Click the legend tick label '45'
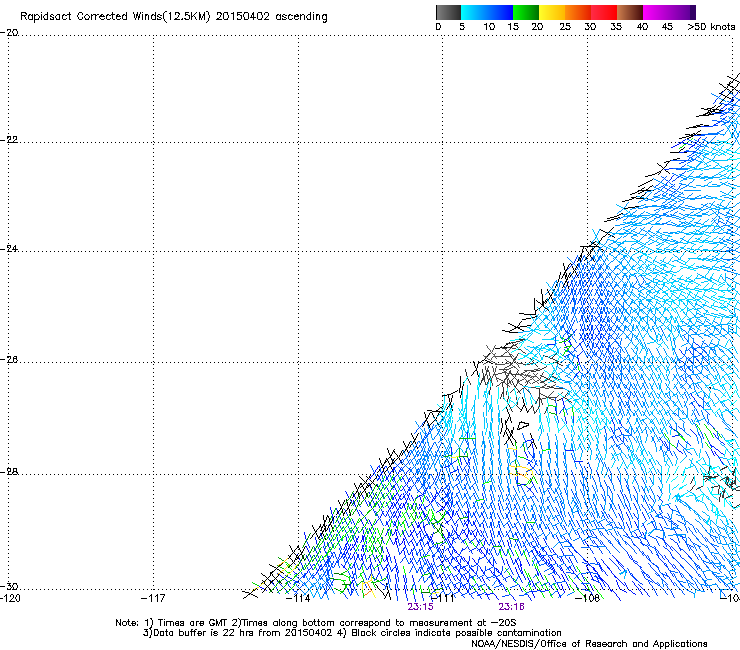This screenshot has height=650, width=740. (x=667, y=27)
